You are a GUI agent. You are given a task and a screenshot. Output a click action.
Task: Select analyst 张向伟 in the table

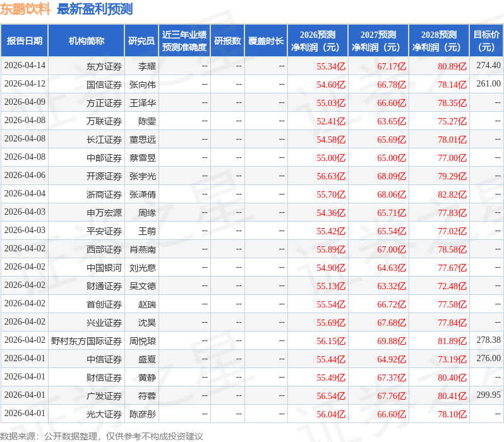142,85
